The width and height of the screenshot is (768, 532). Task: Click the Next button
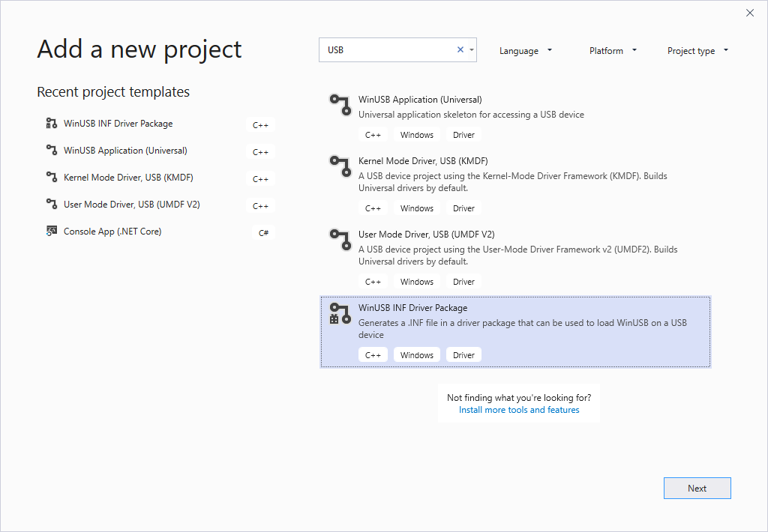(x=697, y=488)
